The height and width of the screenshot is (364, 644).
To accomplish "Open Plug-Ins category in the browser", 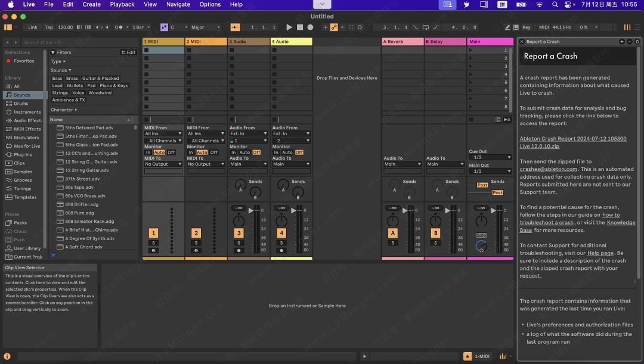I will [x=23, y=154].
